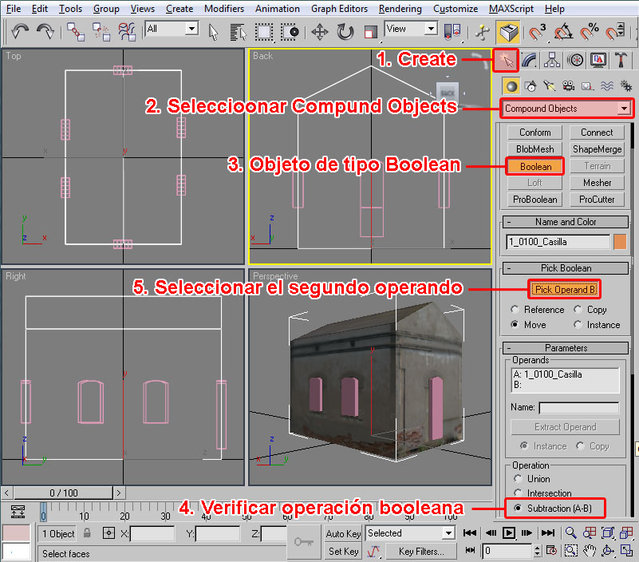Activate the Select and Move tool

point(320,32)
